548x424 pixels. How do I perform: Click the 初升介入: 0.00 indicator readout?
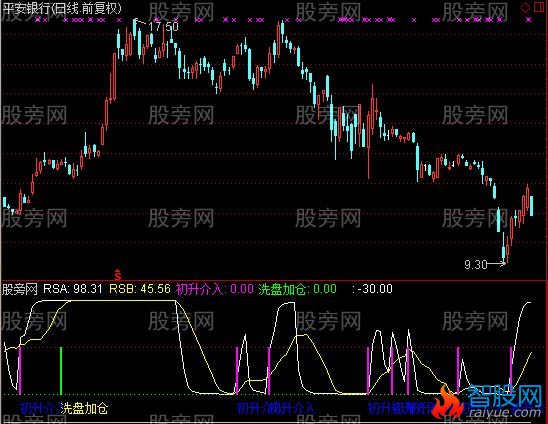[215, 289]
